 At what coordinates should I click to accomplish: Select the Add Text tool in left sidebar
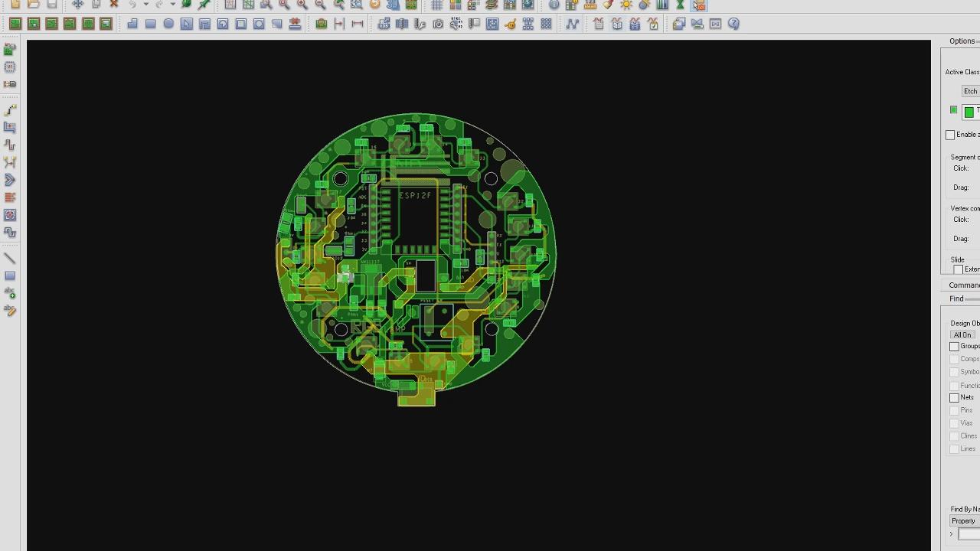10,293
